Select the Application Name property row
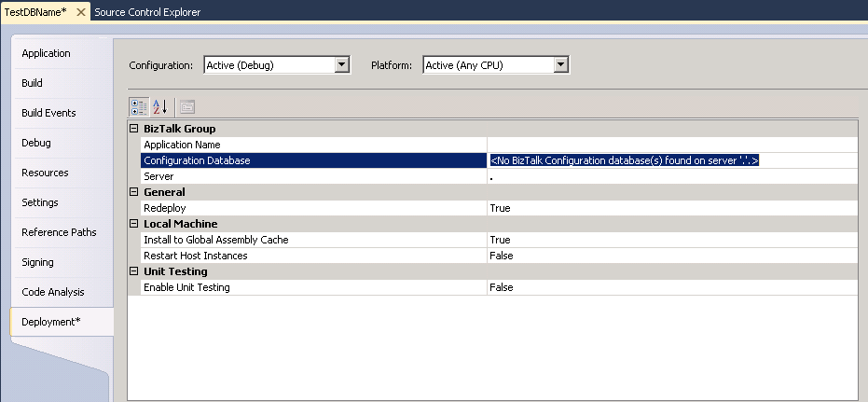The image size is (868, 402). [314, 145]
